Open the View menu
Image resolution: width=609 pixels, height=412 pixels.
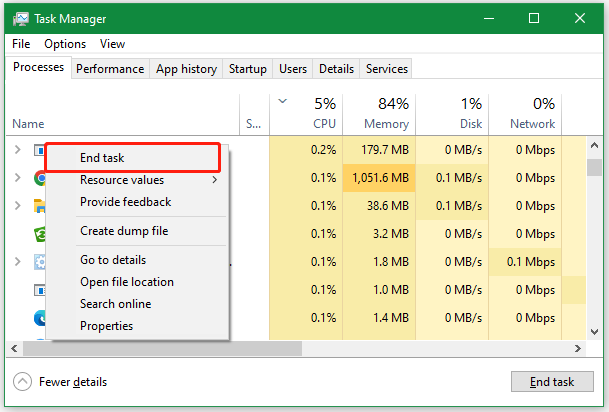point(112,44)
